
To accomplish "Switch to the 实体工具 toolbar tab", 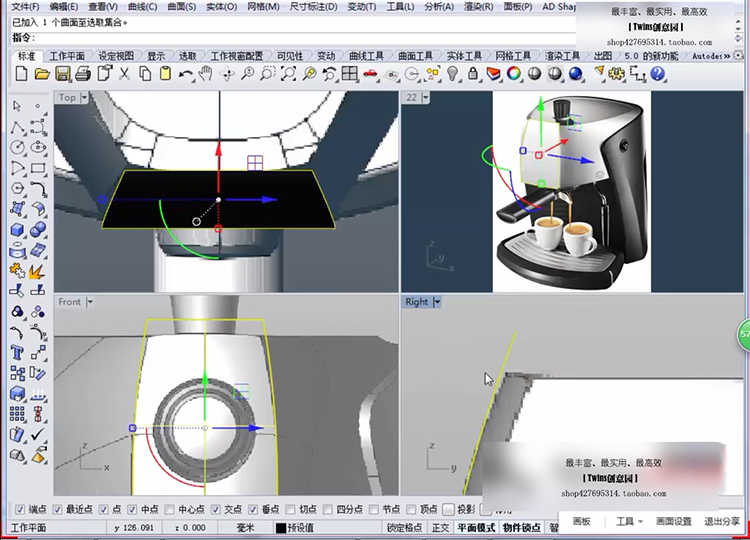I will tap(462, 56).
